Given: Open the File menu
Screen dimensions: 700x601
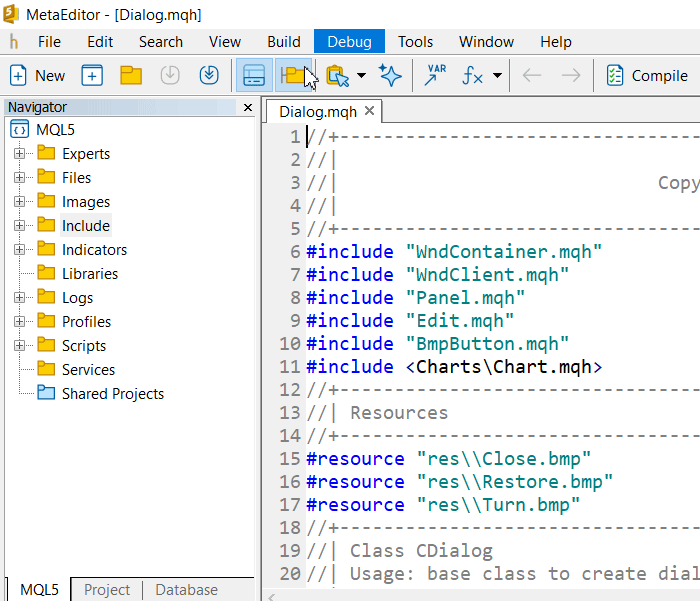Looking at the screenshot, I should pyautogui.click(x=49, y=42).
